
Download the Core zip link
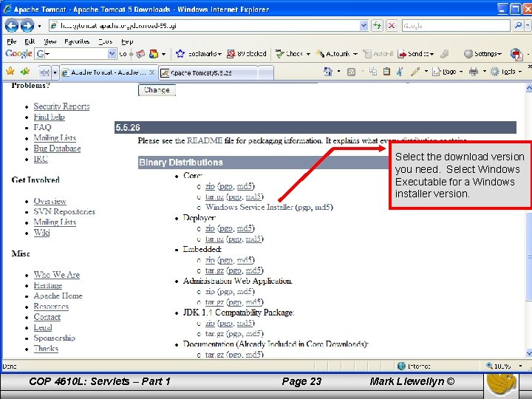(x=210, y=186)
